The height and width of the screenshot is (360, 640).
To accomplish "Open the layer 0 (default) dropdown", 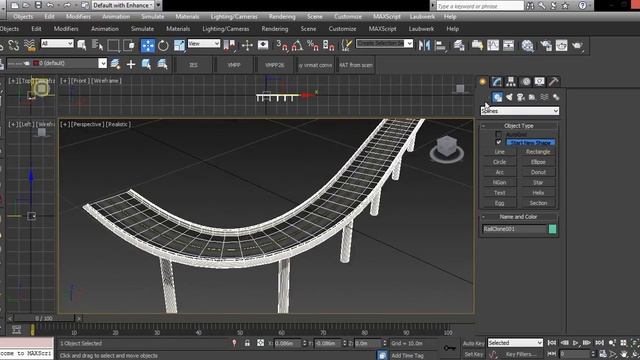I will [x=57, y=63].
